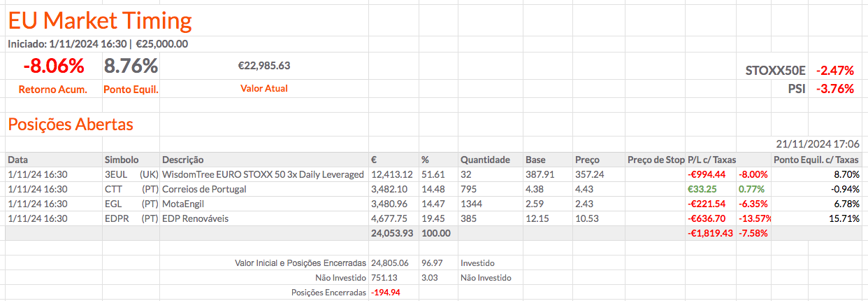The height and width of the screenshot is (301, 868).
Task: Select the EDP Renováveis base price 12.15
Action: click(x=537, y=218)
